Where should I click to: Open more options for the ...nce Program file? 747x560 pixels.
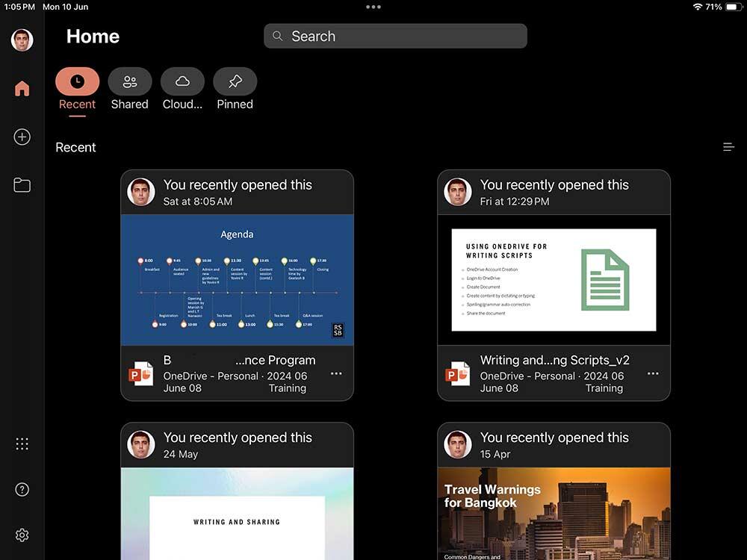click(336, 374)
